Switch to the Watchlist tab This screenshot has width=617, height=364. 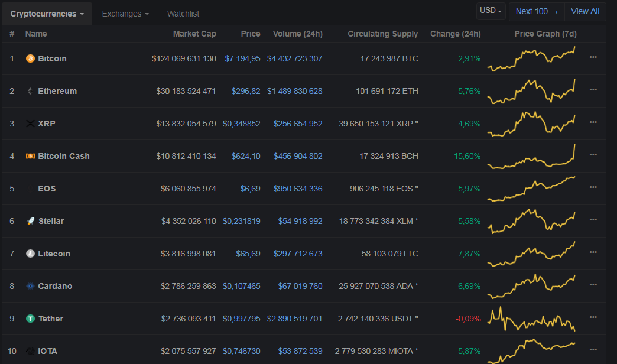tap(183, 14)
